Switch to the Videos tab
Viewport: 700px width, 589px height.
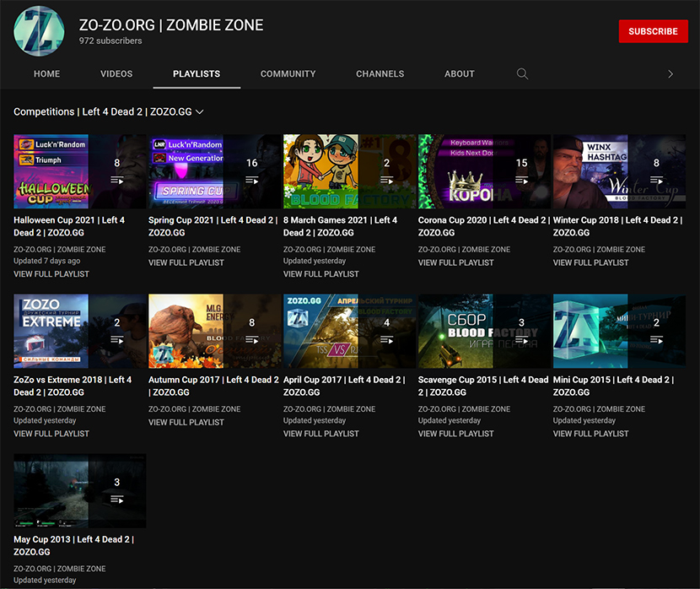(x=116, y=73)
